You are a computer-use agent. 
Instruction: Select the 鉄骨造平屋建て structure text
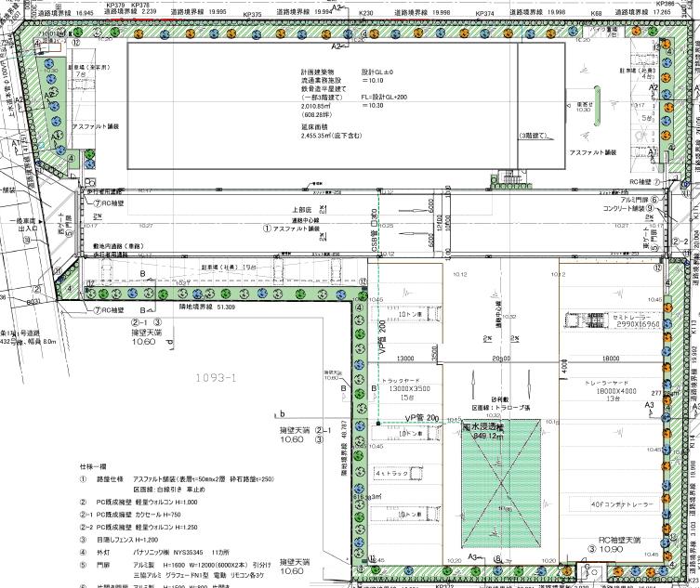(324, 89)
